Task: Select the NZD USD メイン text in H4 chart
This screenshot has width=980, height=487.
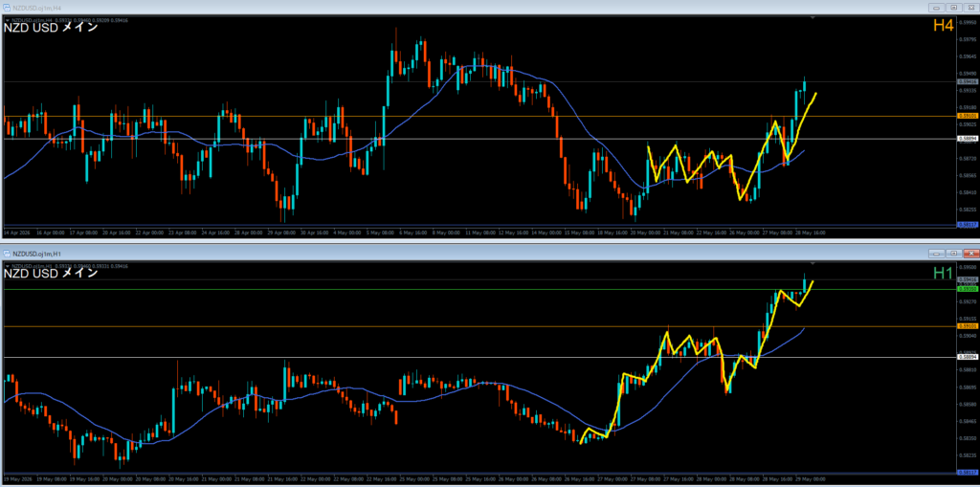Action: pos(51,28)
